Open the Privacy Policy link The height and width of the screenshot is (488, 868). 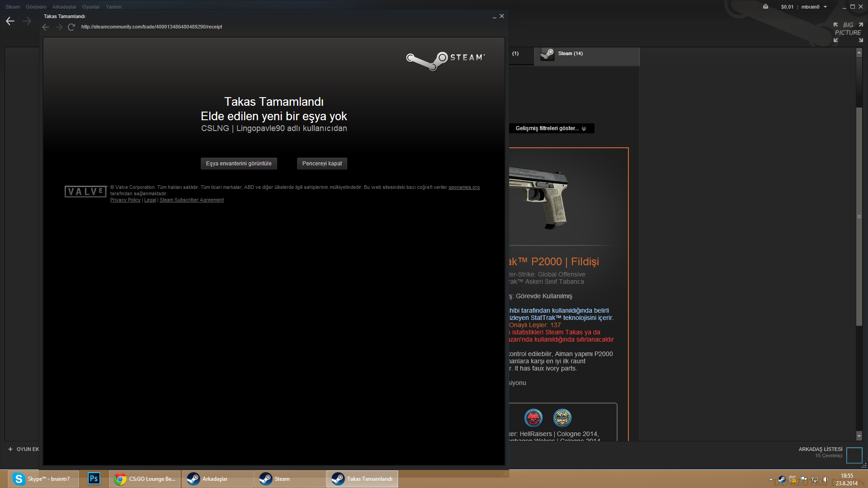125,200
